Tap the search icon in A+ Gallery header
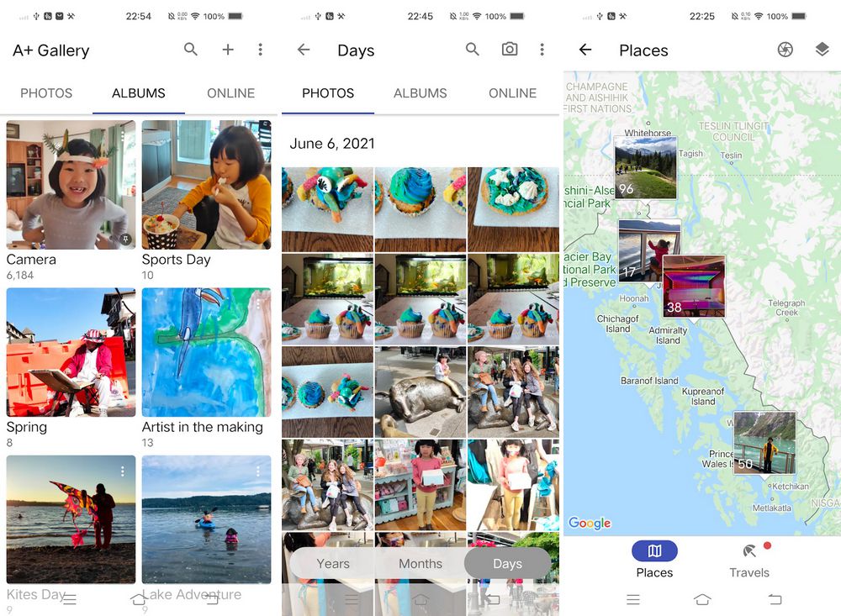The height and width of the screenshot is (616, 841). point(191,50)
